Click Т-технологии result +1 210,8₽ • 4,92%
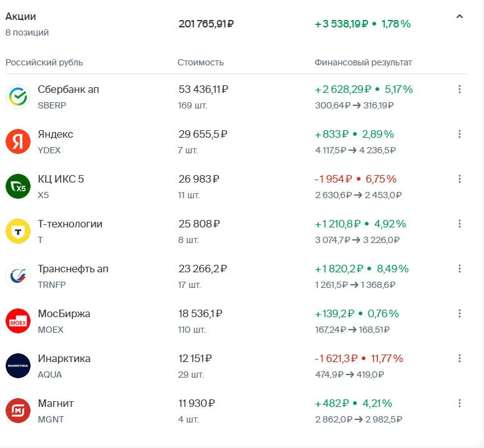This screenshot has height=448, width=484. tap(361, 224)
